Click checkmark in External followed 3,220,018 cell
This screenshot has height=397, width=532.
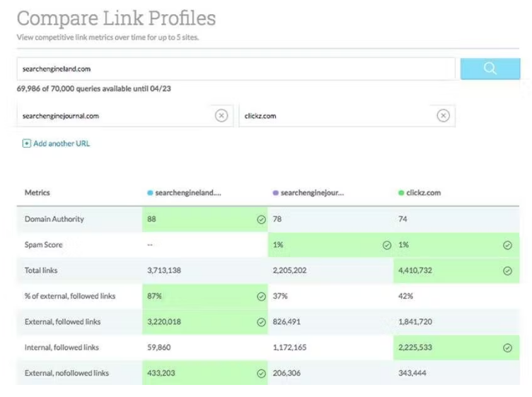261,322
